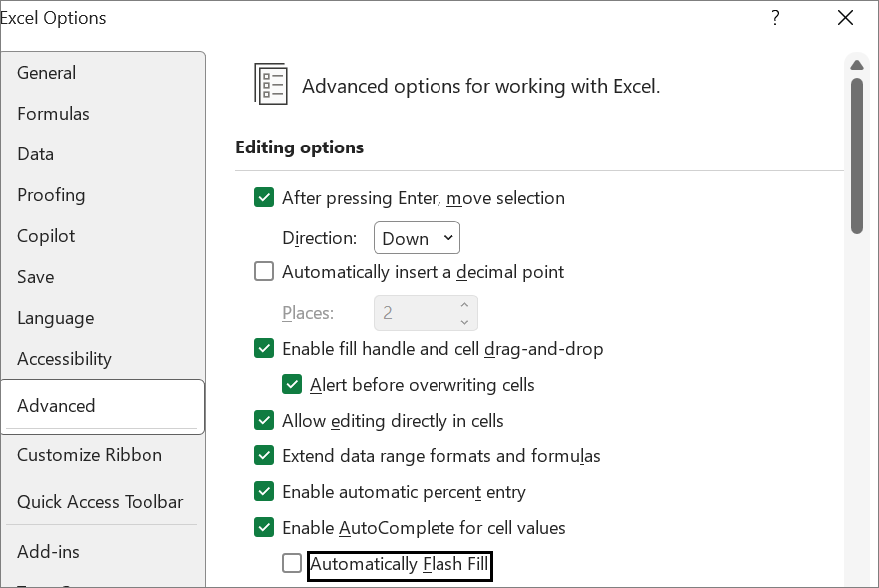Screen dimensions: 879x588
Task: Click the Help question mark icon
Action: [775, 18]
